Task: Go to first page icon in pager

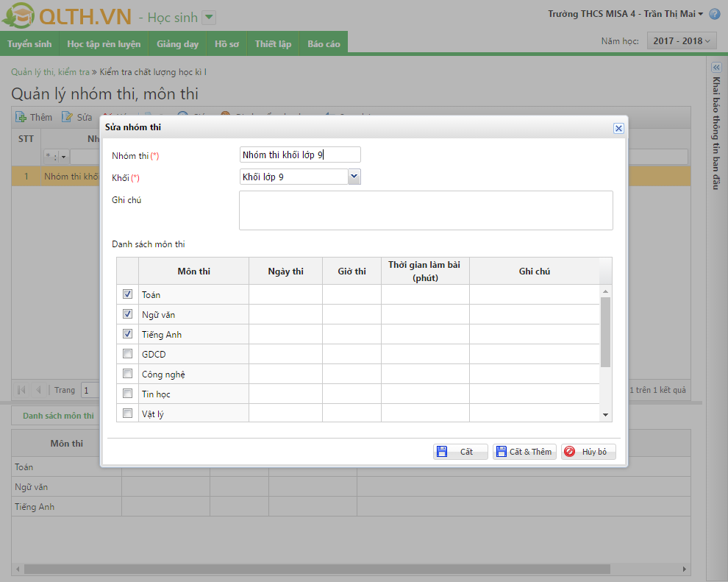Action: pos(21,390)
